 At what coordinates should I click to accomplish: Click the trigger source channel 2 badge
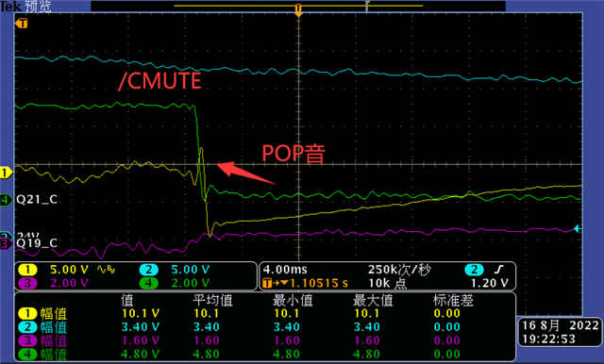474,270
